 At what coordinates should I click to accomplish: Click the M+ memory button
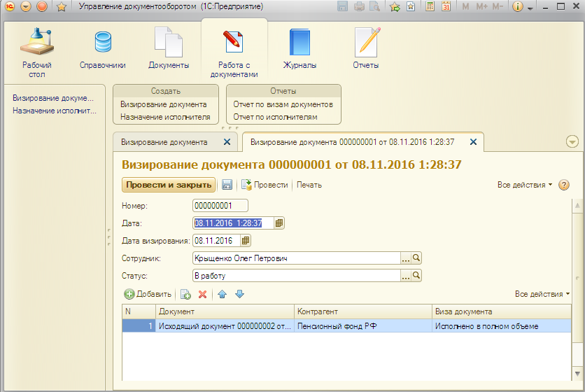coord(481,6)
